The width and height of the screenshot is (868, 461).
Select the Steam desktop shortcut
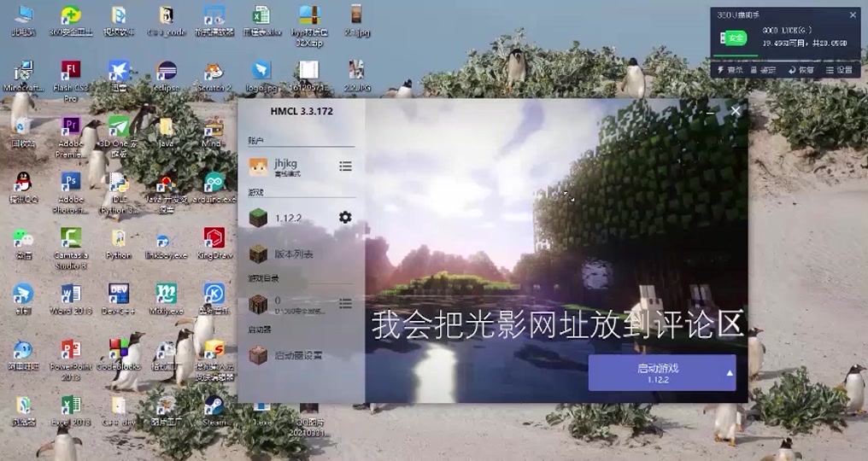pyautogui.click(x=214, y=410)
